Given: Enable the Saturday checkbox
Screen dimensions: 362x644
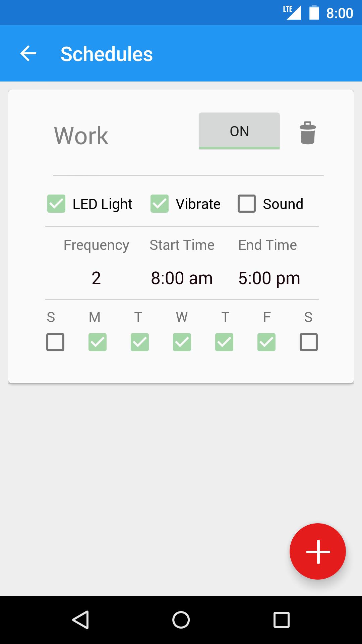Looking at the screenshot, I should 309,342.
